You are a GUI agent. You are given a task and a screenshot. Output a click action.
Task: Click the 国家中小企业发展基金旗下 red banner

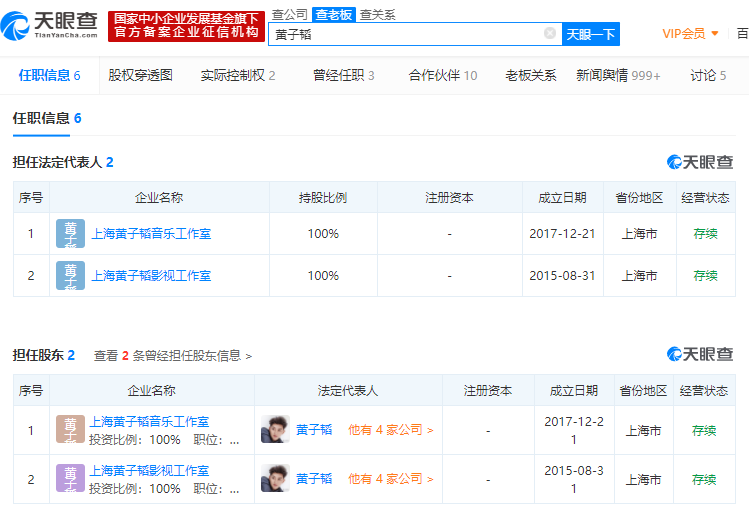(186, 26)
